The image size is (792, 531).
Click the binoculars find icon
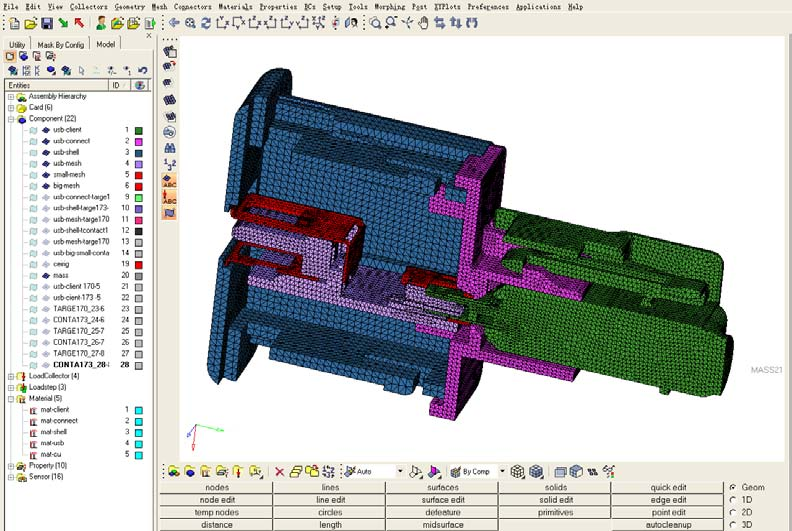[170, 148]
